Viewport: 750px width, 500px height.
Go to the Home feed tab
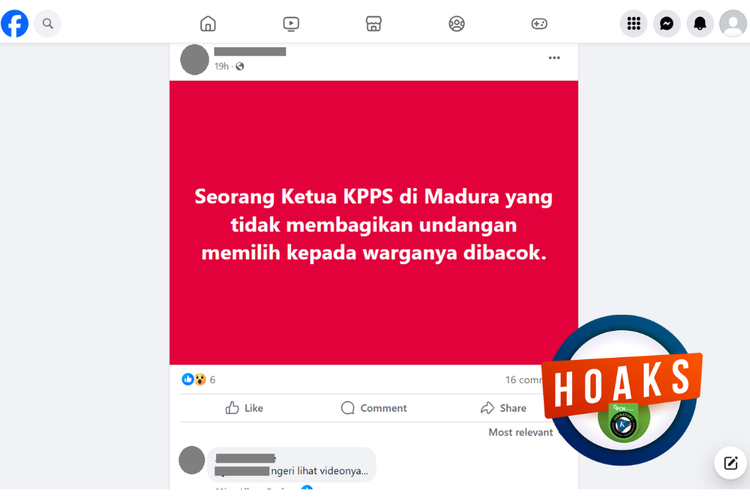point(208,23)
